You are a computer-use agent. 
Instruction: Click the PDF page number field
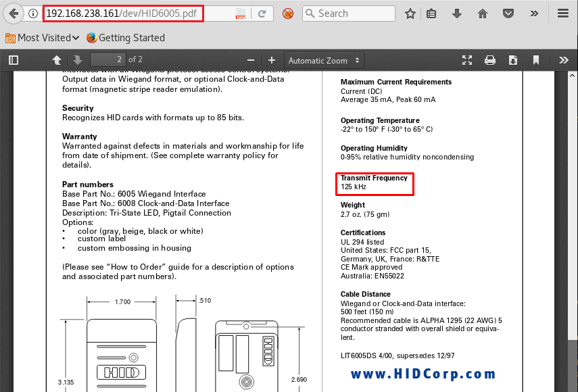point(108,59)
